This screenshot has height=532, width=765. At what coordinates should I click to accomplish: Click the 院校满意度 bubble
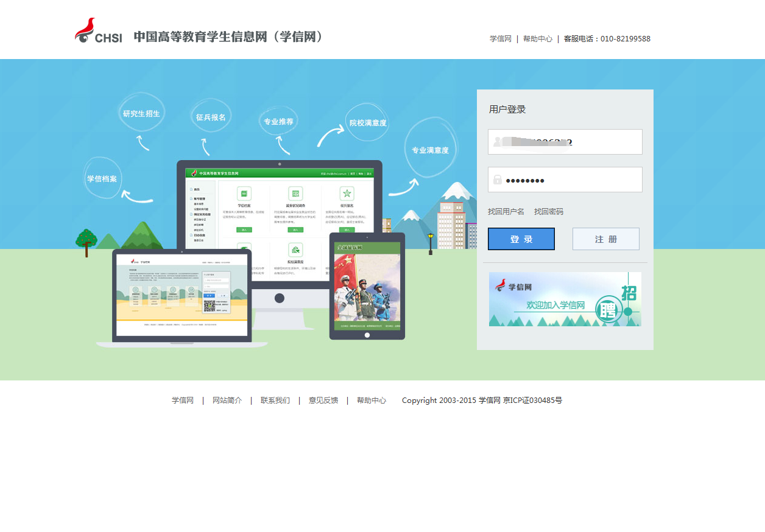[368, 122]
